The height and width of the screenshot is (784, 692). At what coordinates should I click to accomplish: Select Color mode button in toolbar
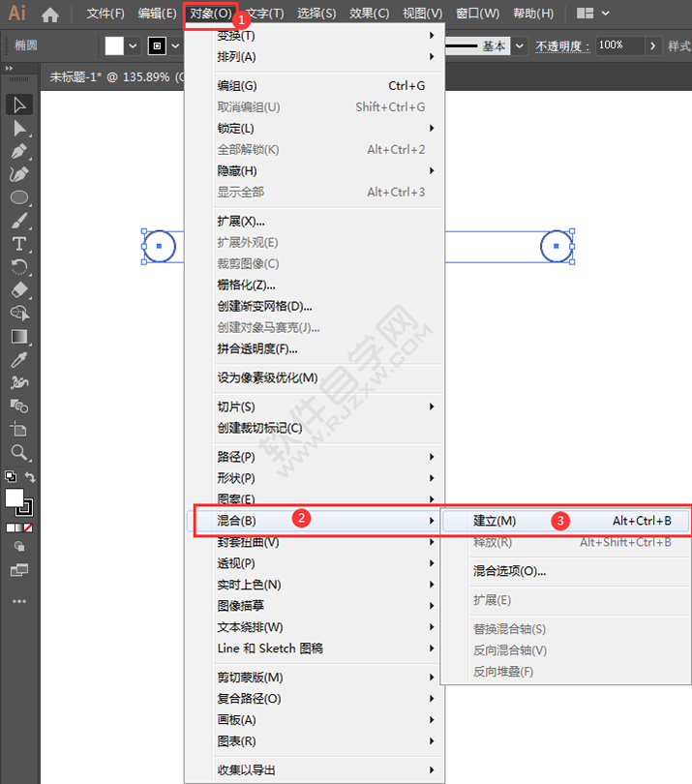pyautogui.click(x=10, y=528)
